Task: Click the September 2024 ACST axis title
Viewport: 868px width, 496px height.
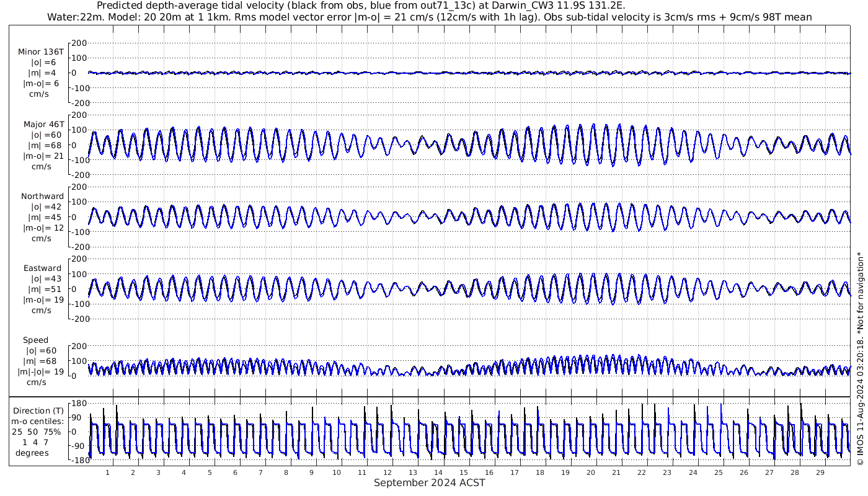Action: (429, 483)
